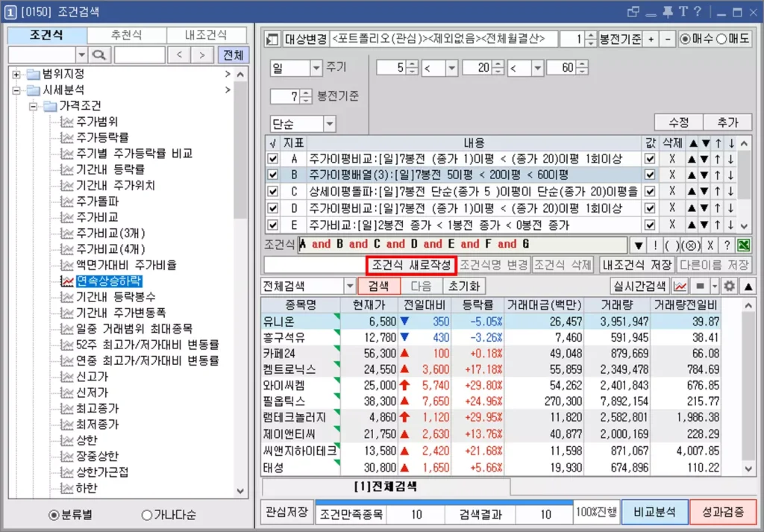Select the 가나다순 sorting radio button
The width and height of the screenshot is (764, 532).
[147, 515]
